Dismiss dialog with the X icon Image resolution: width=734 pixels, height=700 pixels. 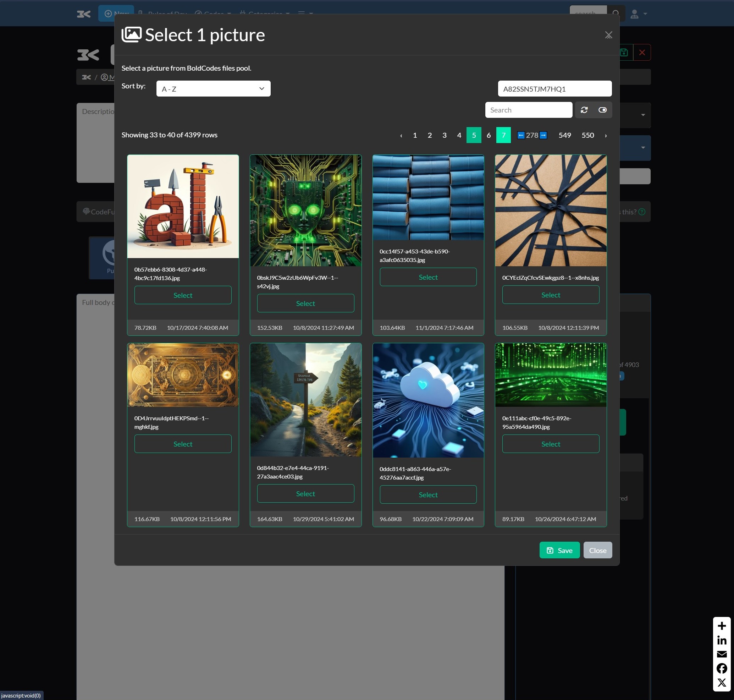coord(608,35)
